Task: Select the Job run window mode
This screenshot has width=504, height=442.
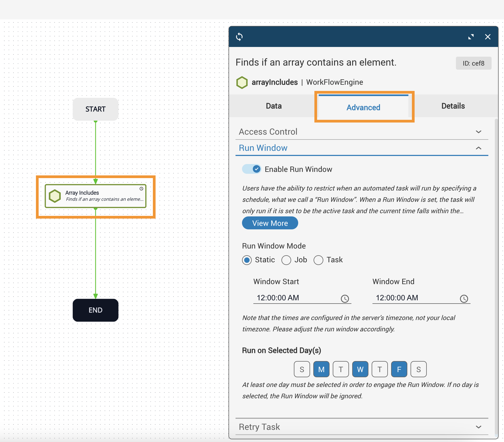Action: (x=286, y=260)
